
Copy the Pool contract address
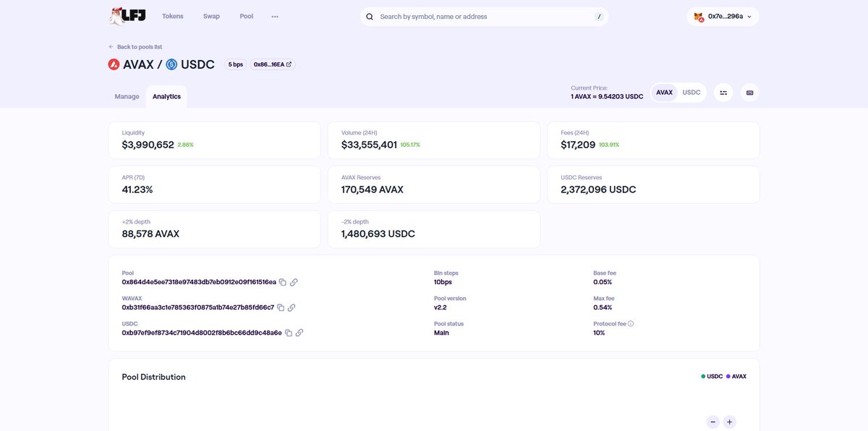pyautogui.click(x=283, y=282)
